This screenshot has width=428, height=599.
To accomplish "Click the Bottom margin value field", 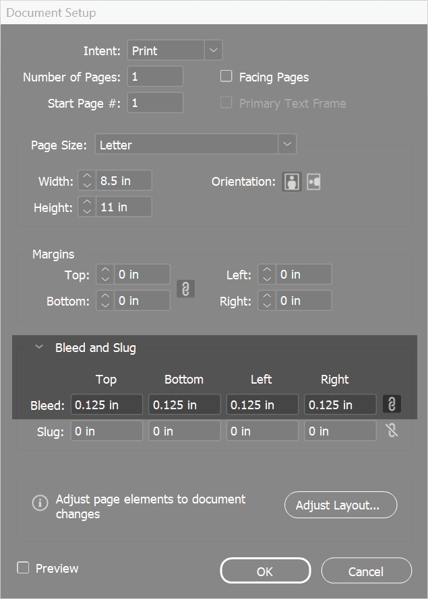I will (142, 301).
